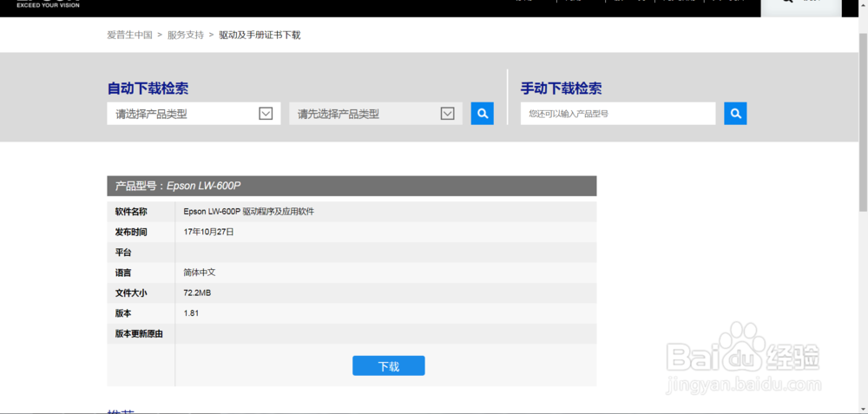Click the version value 1.81

(191, 313)
